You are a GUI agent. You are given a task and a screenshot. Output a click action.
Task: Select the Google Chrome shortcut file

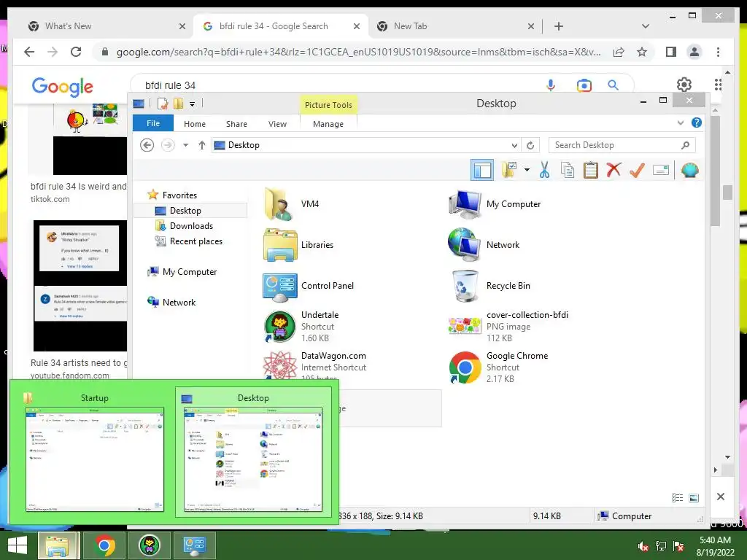[x=499, y=367]
